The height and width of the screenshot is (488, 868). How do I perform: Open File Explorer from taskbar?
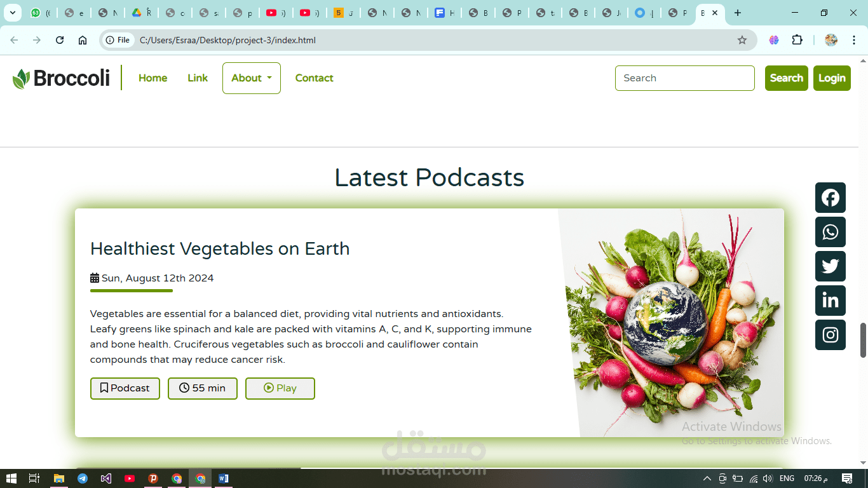pyautogui.click(x=58, y=478)
